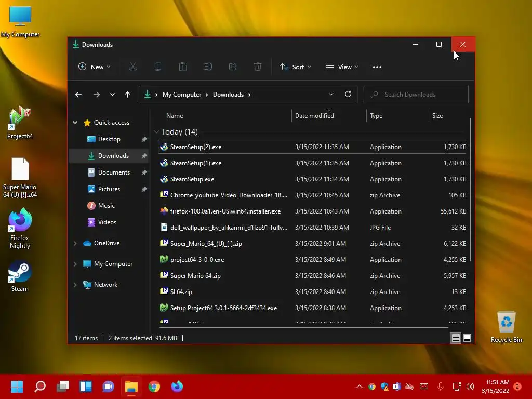
Task: Select SteamSetup(2).exe file
Action: click(312, 147)
